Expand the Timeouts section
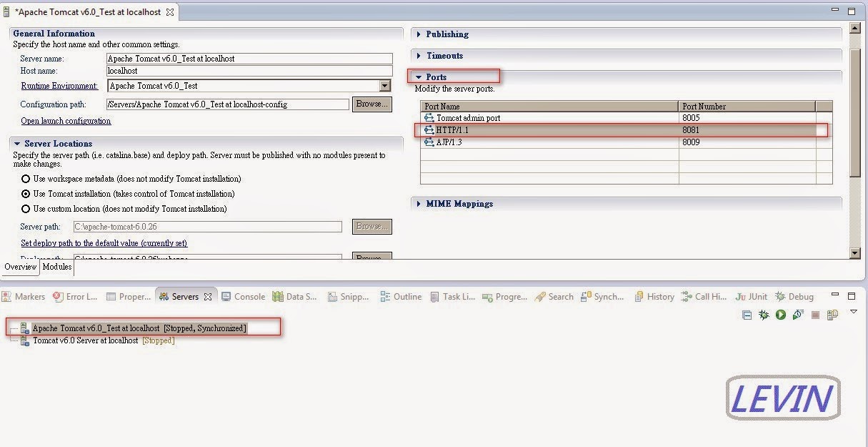Viewport: 868px width, 447px height. tap(419, 56)
